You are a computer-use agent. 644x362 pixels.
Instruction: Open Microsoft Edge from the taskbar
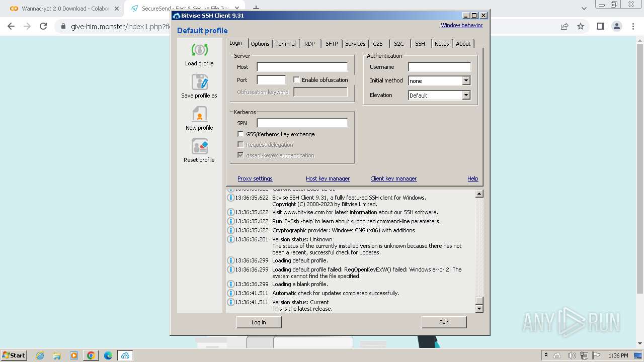108,355
